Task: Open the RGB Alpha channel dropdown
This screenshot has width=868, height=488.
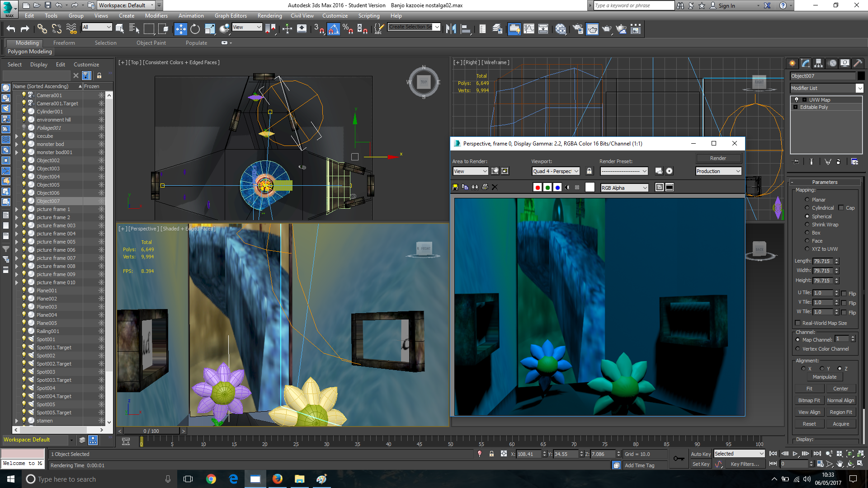Action: [x=624, y=188]
